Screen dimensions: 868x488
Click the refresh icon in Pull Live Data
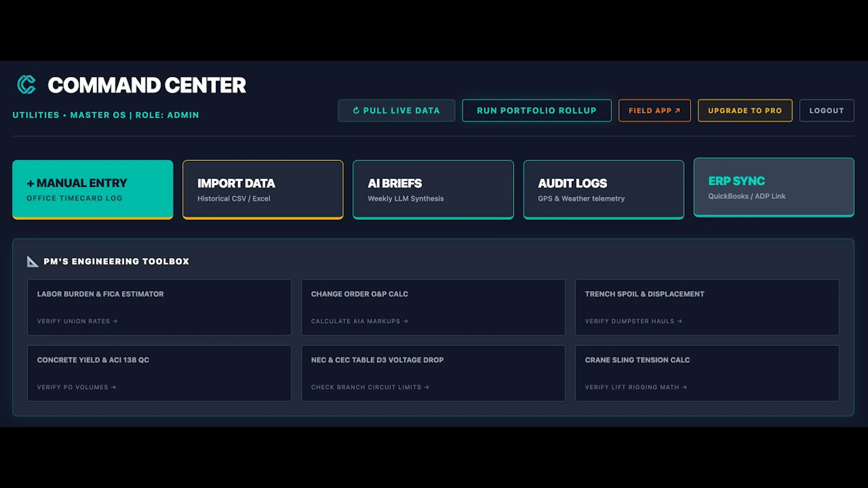(356, 111)
